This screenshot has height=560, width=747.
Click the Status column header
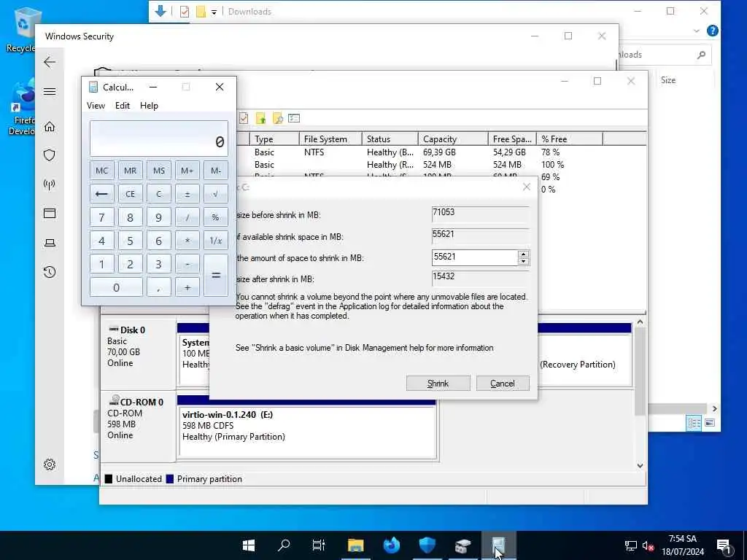[390, 139]
